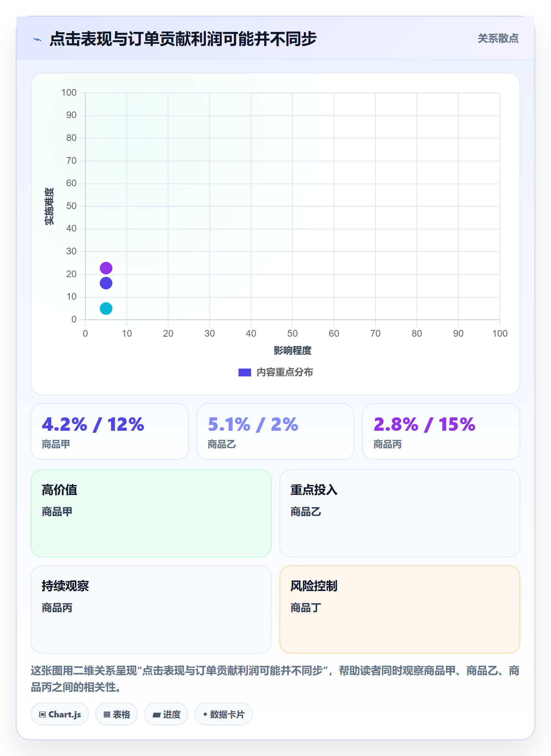
Task: Click the 风险控制 quadrant heading
Action: (314, 586)
